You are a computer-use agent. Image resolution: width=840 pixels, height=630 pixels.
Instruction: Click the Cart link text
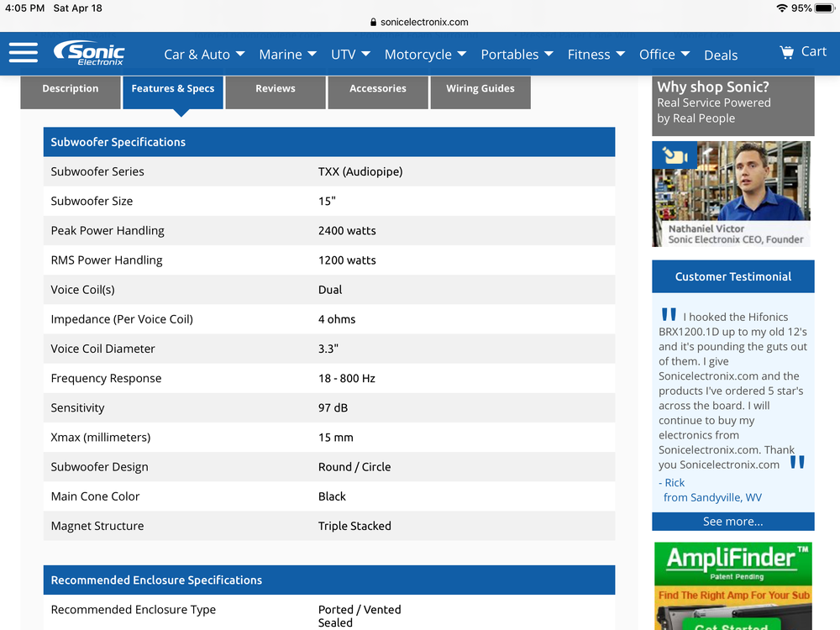click(x=814, y=51)
